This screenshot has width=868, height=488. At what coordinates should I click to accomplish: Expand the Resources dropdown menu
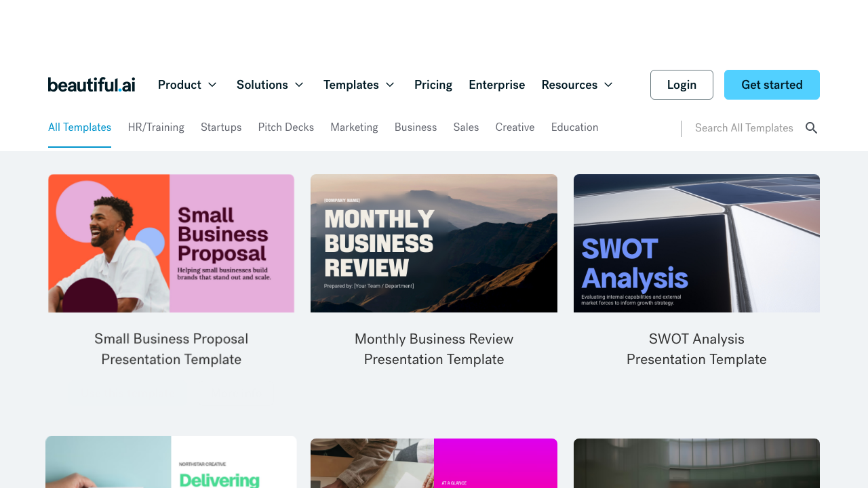(x=576, y=85)
